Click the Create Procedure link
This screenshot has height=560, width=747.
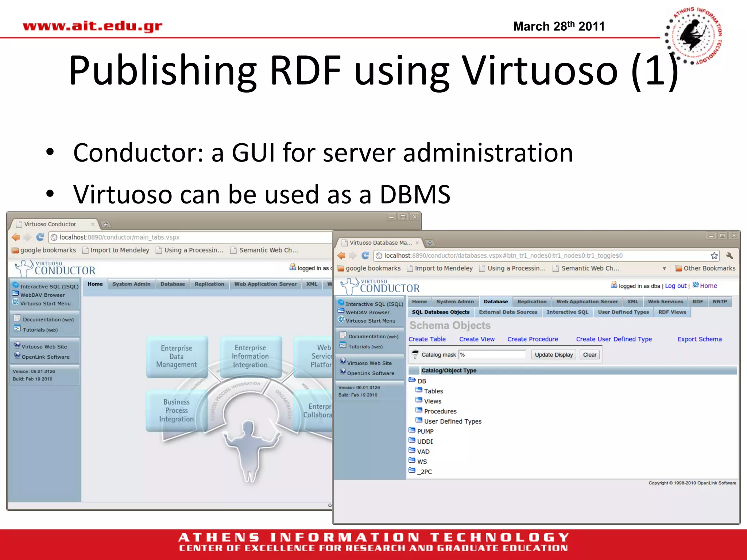pos(533,339)
